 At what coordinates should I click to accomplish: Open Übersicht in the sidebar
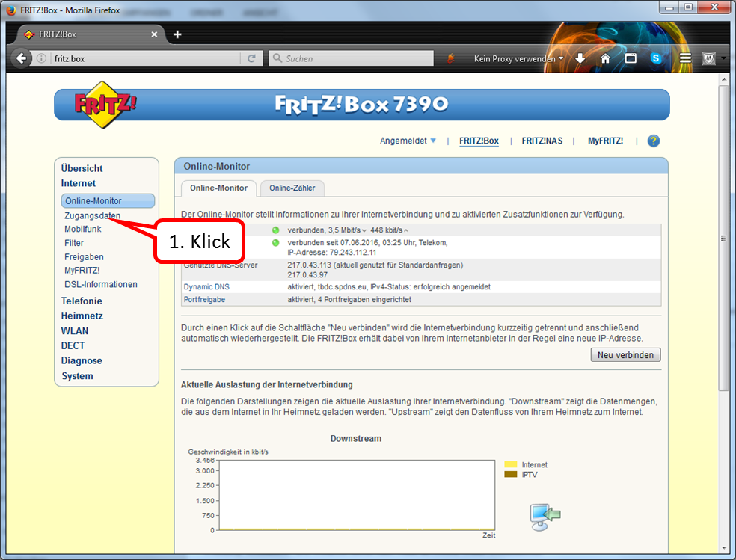point(82,168)
